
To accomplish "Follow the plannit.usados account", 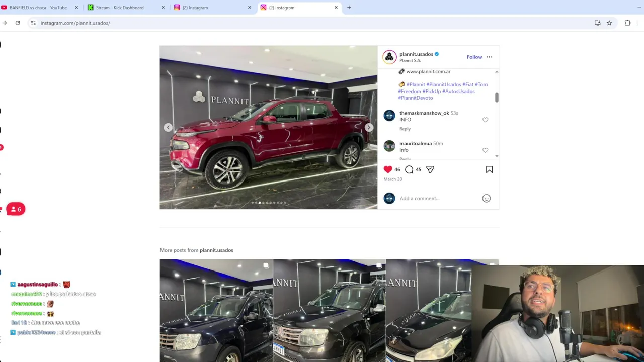I will (474, 57).
